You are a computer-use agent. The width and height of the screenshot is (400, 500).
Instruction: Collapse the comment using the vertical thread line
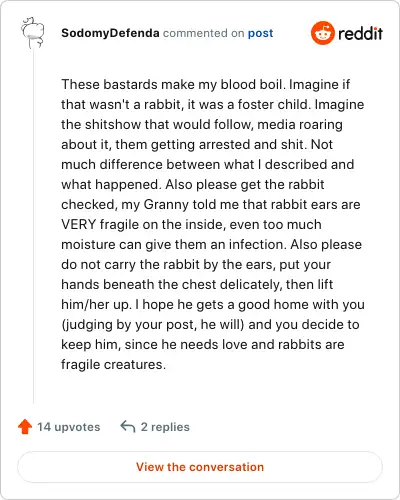pyautogui.click(x=33, y=227)
